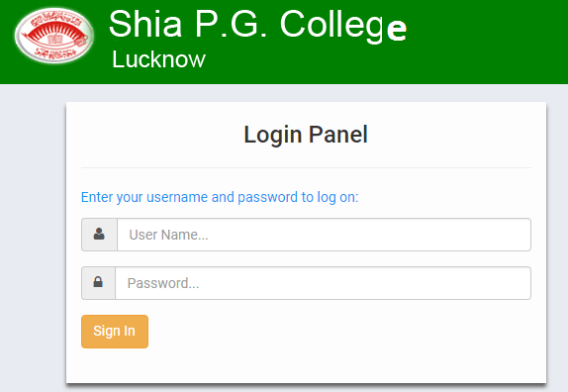This screenshot has height=392, width=568.
Task: Click the User Name placeholder text
Action: point(169,235)
